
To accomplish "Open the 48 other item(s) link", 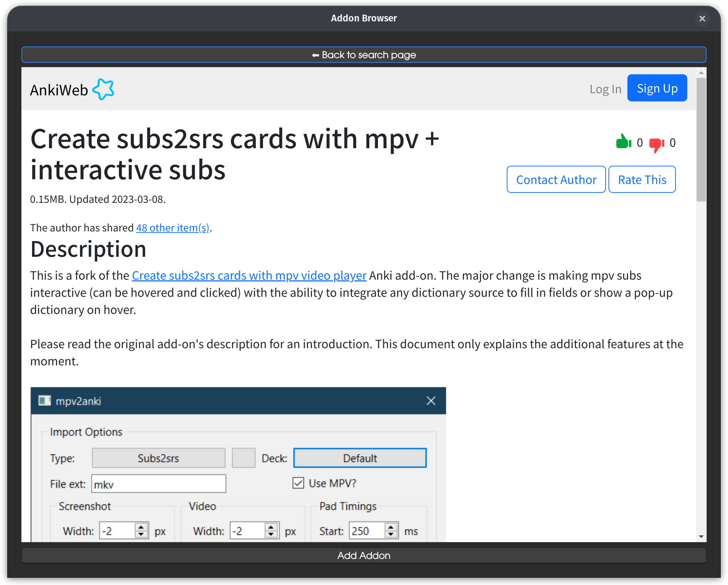I will [173, 228].
